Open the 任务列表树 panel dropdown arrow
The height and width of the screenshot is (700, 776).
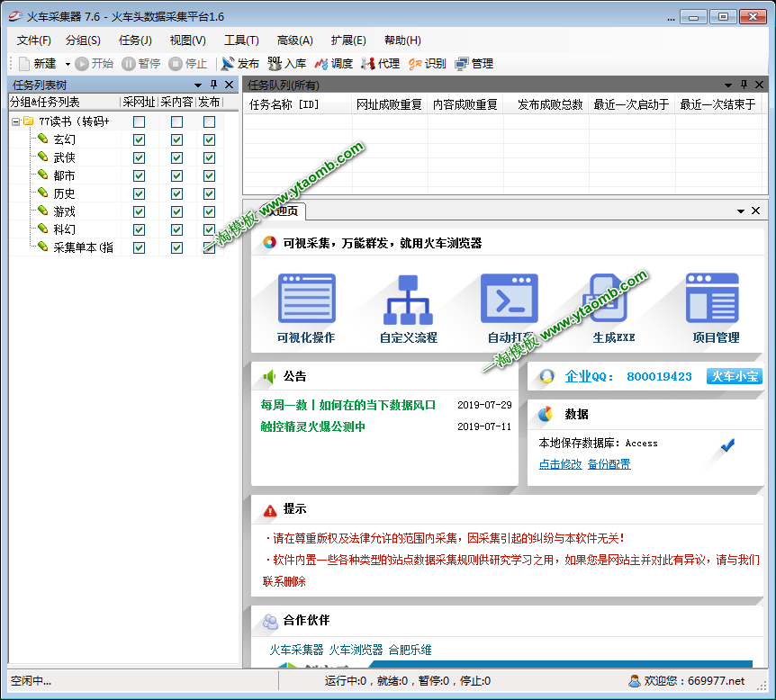(198, 85)
